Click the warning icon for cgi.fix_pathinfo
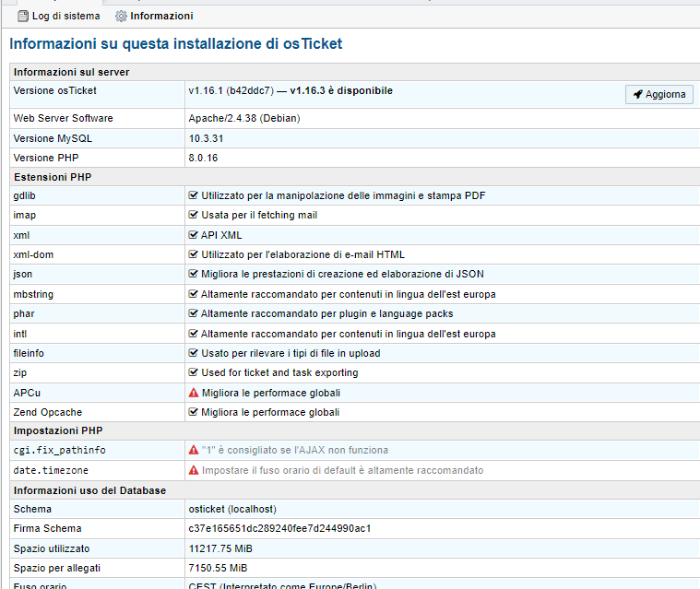The height and width of the screenshot is (589, 700). click(194, 450)
